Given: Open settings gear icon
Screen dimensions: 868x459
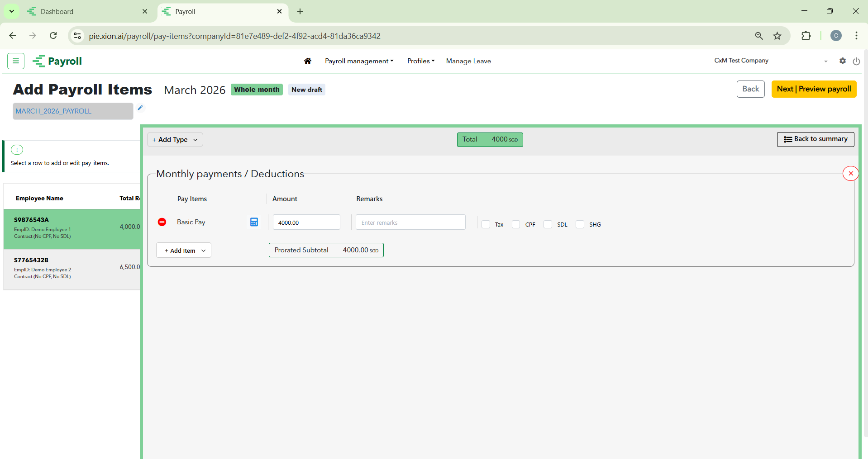Looking at the screenshot, I should coord(842,61).
